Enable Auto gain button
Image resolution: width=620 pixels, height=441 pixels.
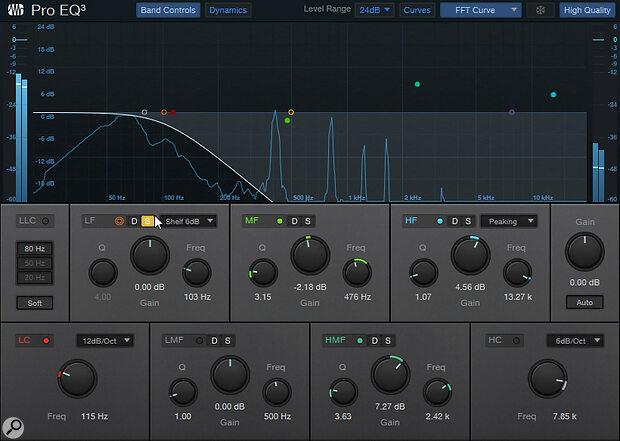[x=584, y=303]
